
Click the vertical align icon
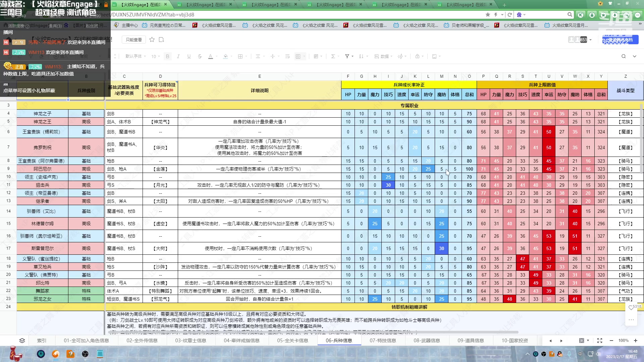273,56
